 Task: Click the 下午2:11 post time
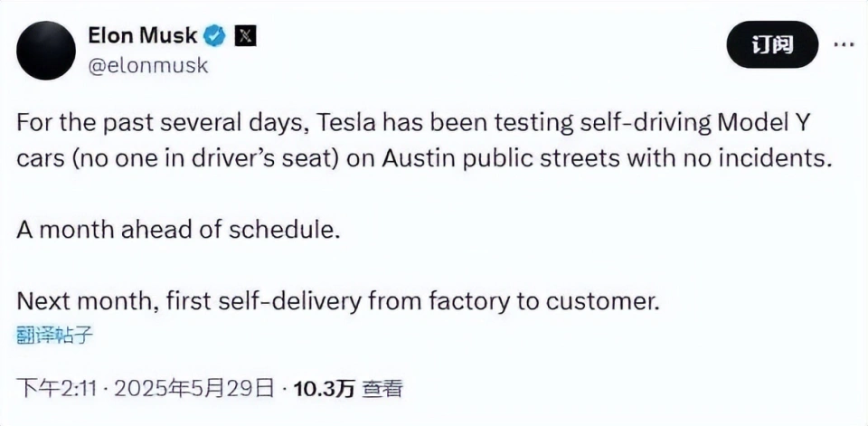tap(58, 390)
